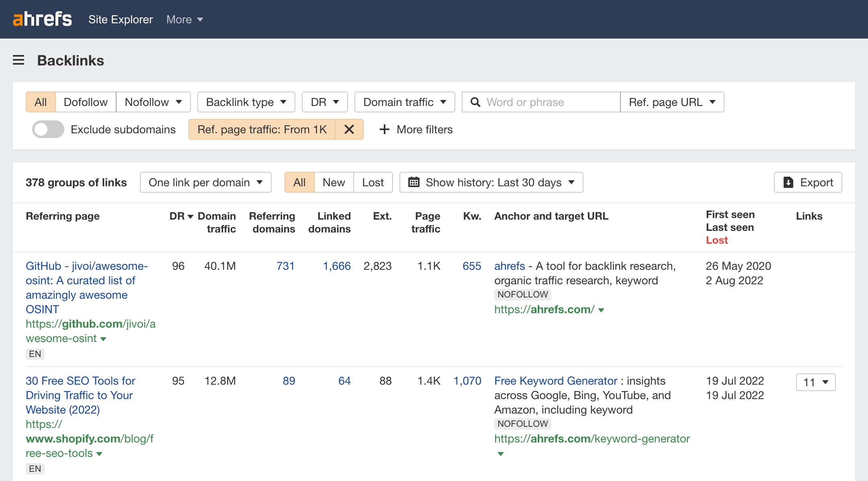Expand the 11 links dropdown
Screen dimensions: 868x481
coord(815,382)
